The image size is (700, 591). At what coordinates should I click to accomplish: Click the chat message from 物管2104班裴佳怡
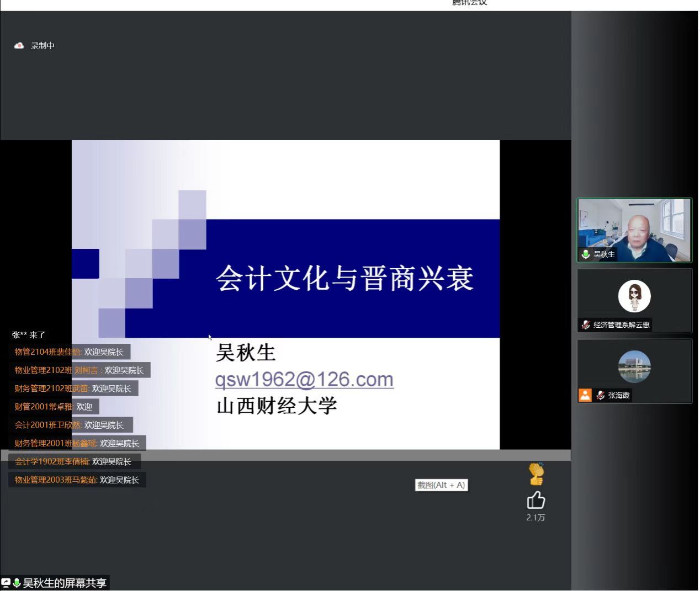[69, 352]
